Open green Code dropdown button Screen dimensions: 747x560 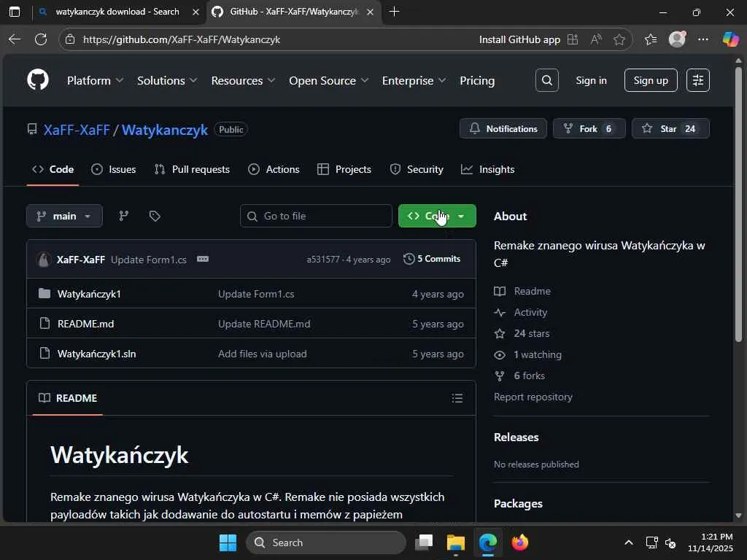437,216
